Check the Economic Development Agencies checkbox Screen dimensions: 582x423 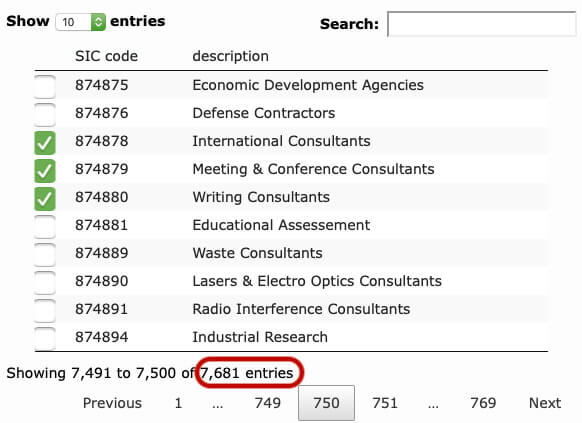click(45, 86)
